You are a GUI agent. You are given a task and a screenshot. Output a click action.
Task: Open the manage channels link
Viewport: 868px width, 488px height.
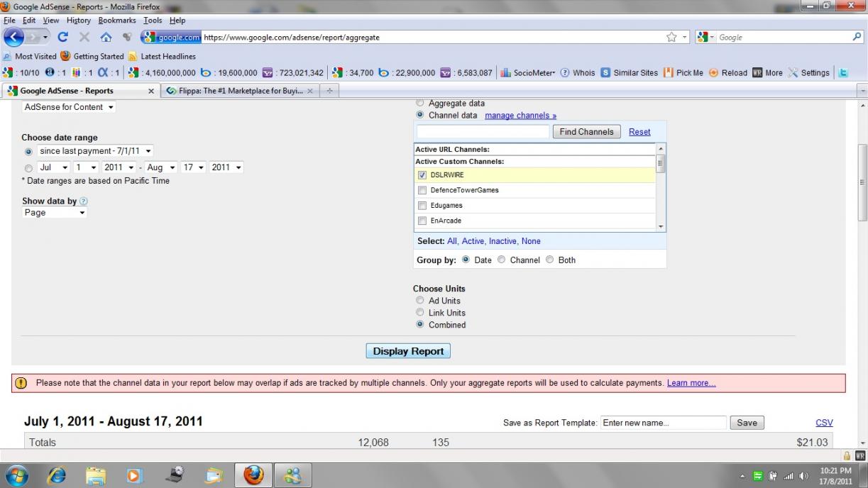[520, 116]
